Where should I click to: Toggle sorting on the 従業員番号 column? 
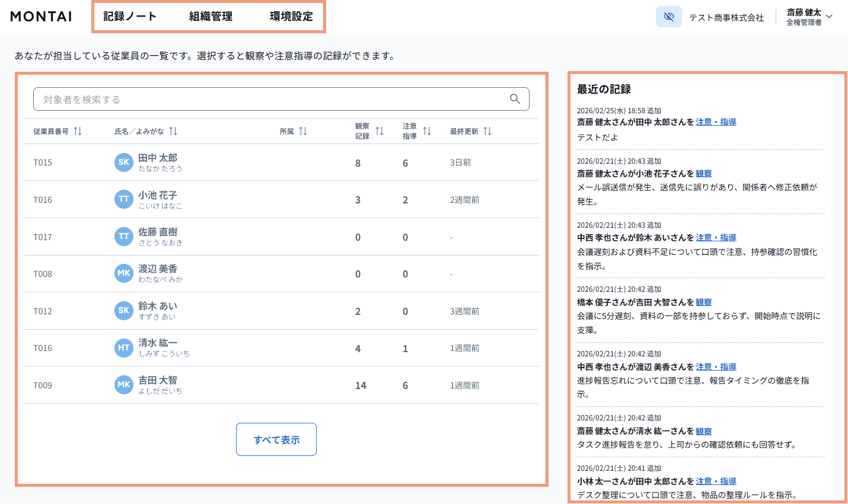pyautogui.click(x=78, y=131)
